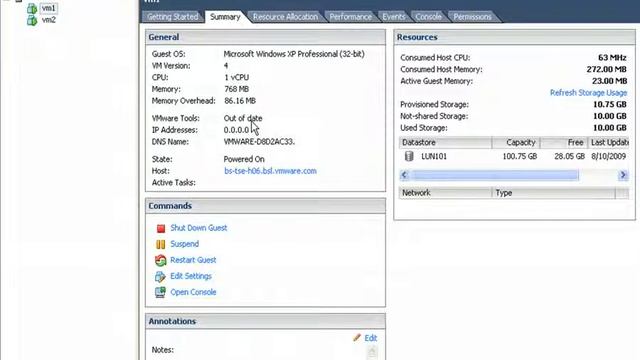
Task: Click the LUN101 datastore cylinder icon
Action: pos(409,156)
